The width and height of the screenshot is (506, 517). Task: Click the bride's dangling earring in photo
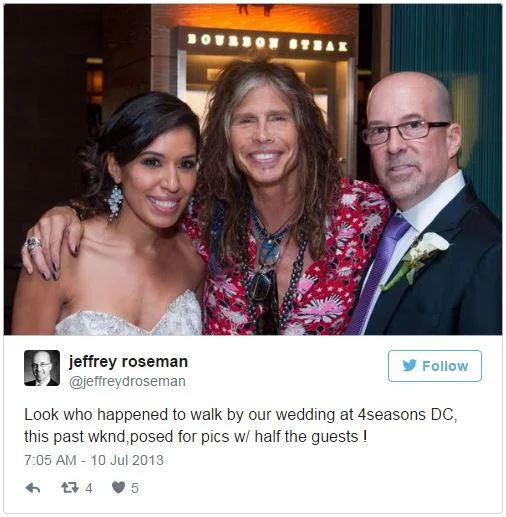[x=114, y=203]
